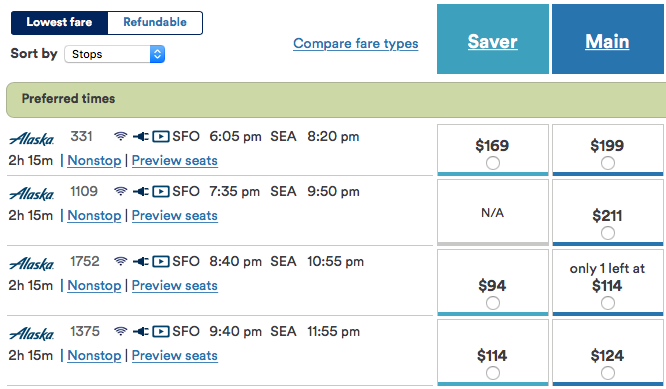Screen dimensions: 666x389
Task: Open the Compare fare types link
Action: pos(356,43)
